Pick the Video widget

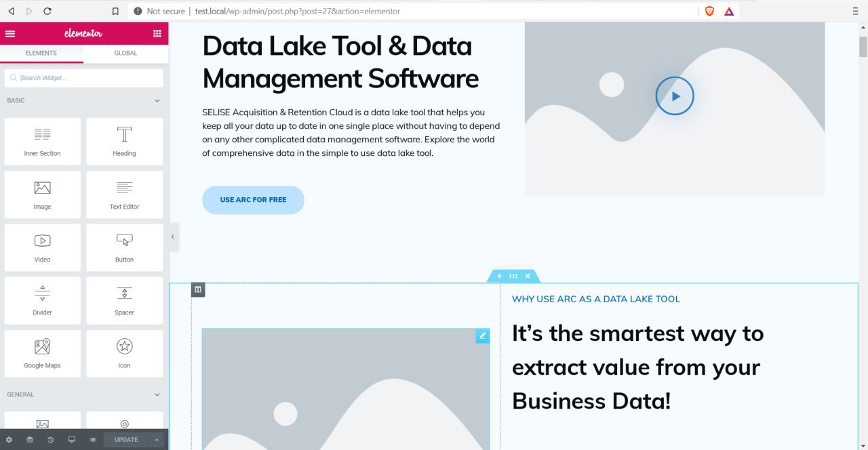pos(42,247)
